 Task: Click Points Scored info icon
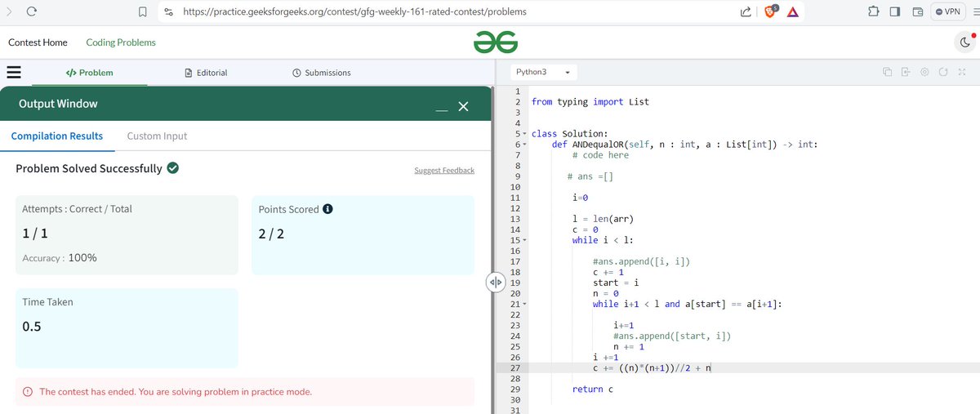(327, 209)
